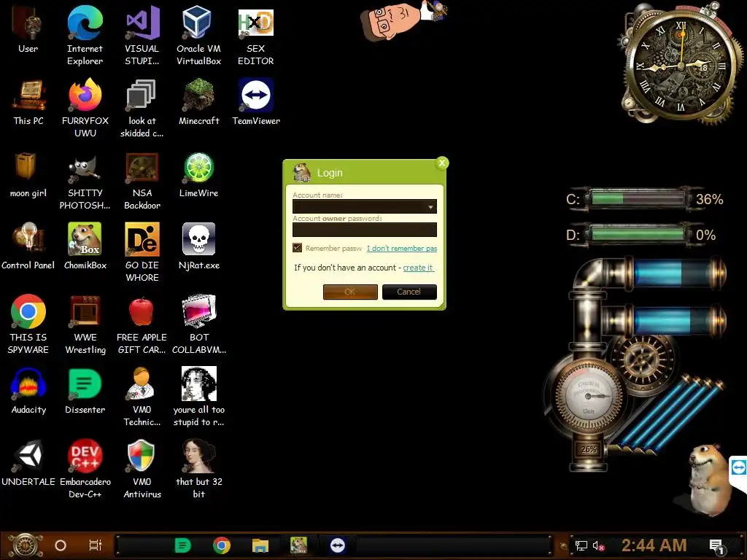Open the network tray icon
Screen dimensions: 747x560
581,545
